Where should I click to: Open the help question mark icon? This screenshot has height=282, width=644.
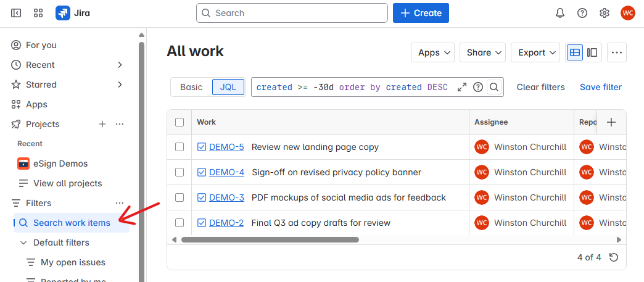tap(582, 13)
